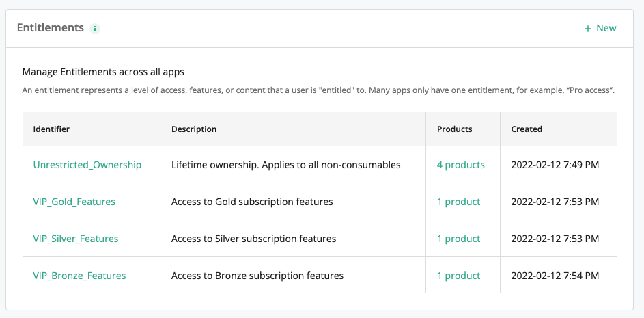The width and height of the screenshot is (644, 318).
Task: Open the Unrestricted_Ownership entitlement
Action: pyautogui.click(x=87, y=165)
